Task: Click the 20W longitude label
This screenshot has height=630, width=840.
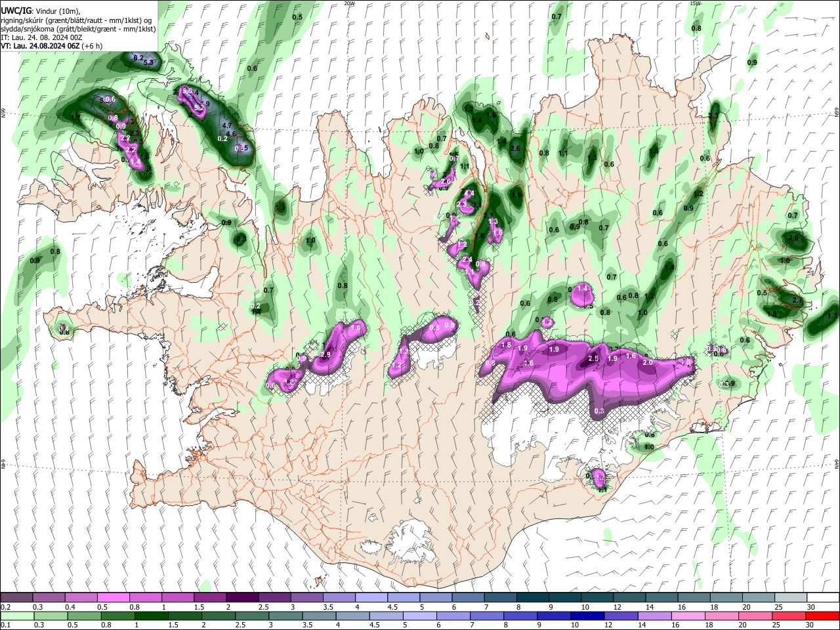Action: click(x=349, y=3)
